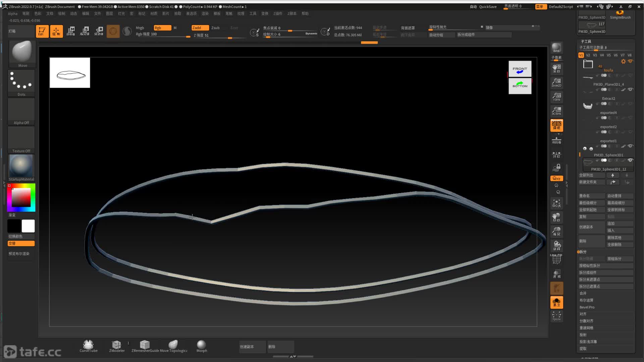Collapse the 子工具 (Subtool) panel header
Image resolution: width=644 pixels, height=362 pixels.
tap(586, 42)
